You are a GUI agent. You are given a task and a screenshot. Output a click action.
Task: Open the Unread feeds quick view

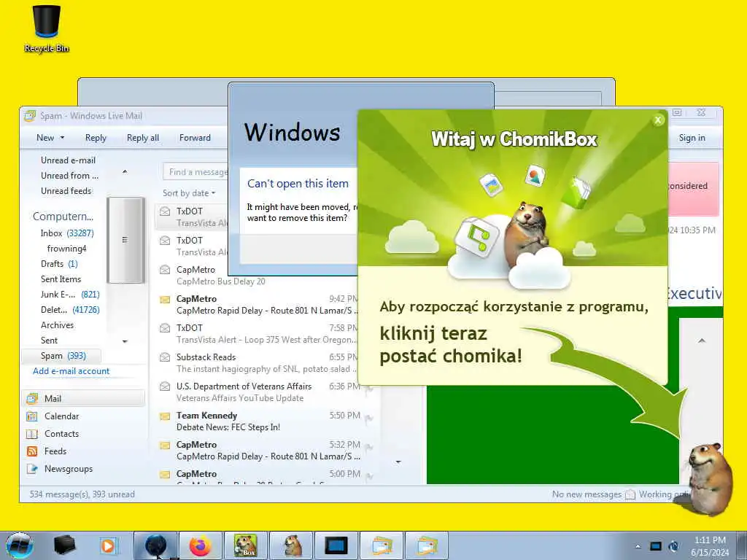[66, 191]
